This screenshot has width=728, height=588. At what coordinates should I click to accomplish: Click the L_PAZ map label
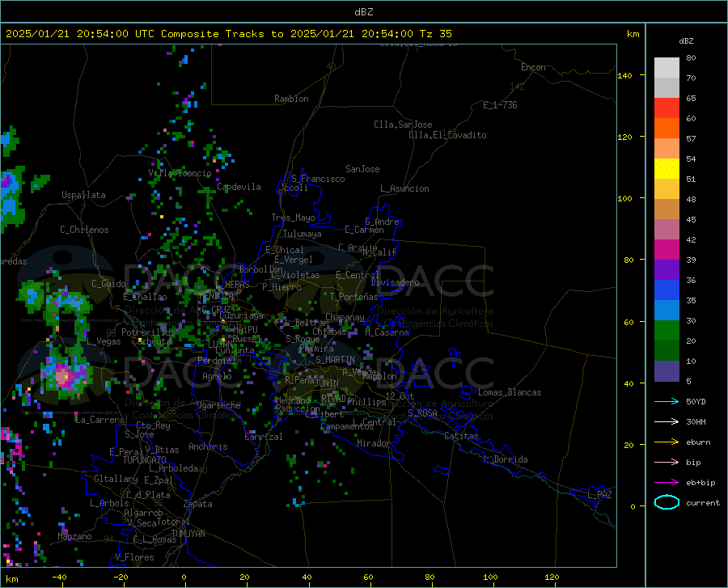pos(599,495)
